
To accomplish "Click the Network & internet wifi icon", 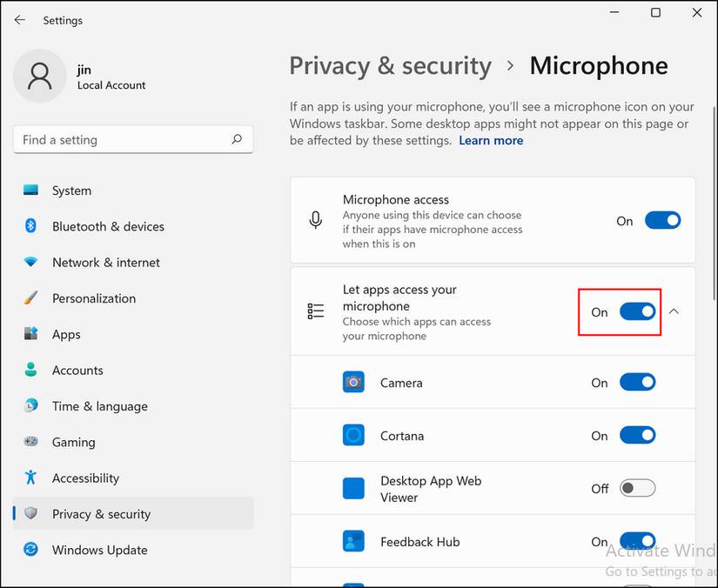I will coord(31,263).
